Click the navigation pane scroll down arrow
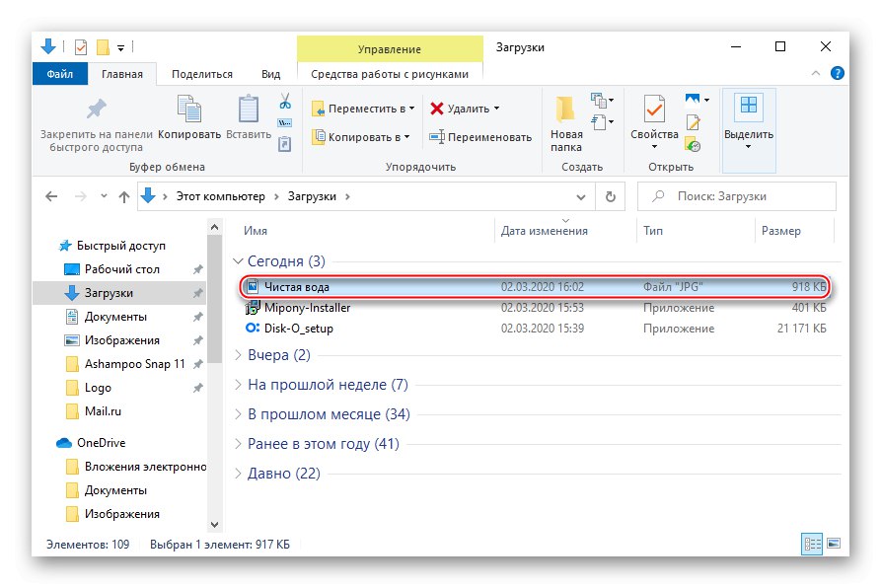The height and width of the screenshot is (588, 881). (215, 524)
